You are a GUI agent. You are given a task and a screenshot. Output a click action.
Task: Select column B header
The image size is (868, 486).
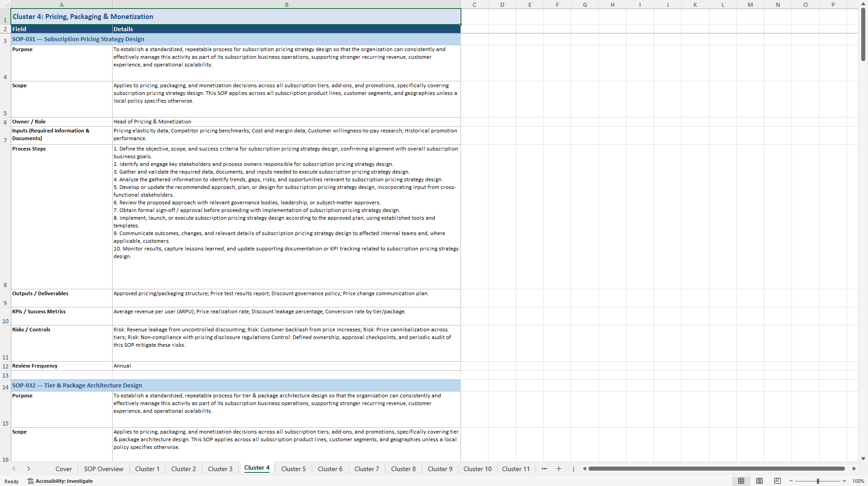[286, 5]
